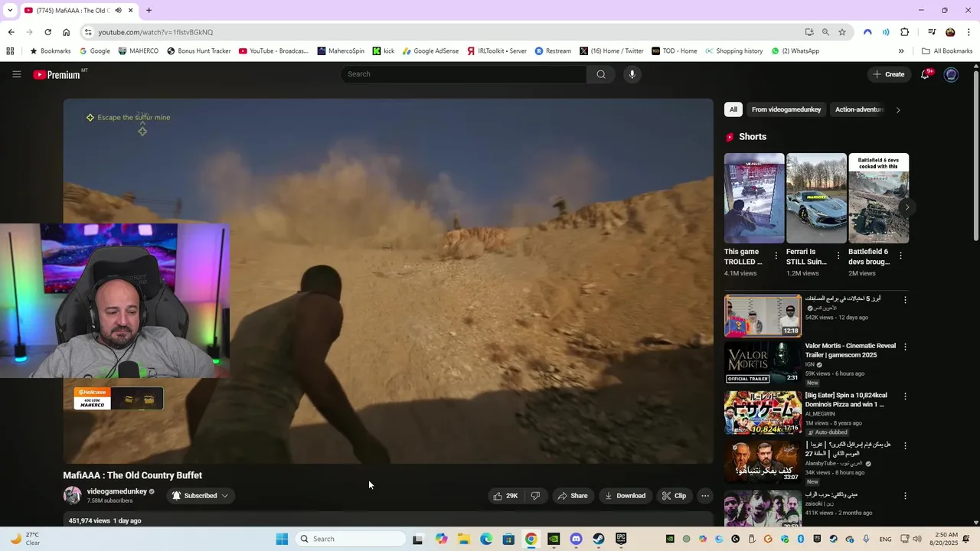The height and width of the screenshot is (551, 980).
Task: Open a new browser tab
Action: point(149,11)
